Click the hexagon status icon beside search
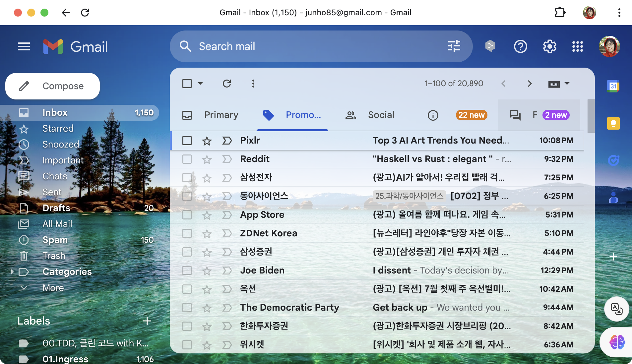Image resolution: width=632 pixels, height=364 pixels. click(x=490, y=46)
